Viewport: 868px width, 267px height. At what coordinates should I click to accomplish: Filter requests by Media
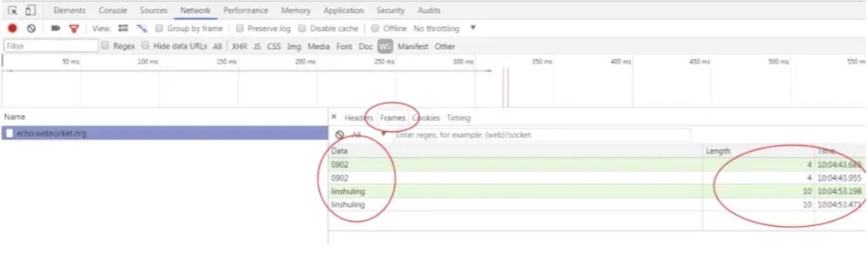318,46
